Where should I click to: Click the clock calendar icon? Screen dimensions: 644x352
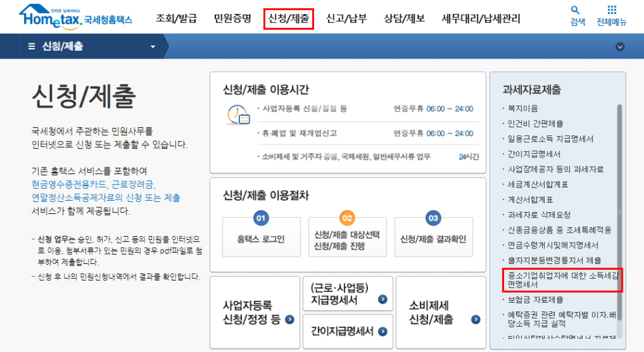click(x=238, y=115)
